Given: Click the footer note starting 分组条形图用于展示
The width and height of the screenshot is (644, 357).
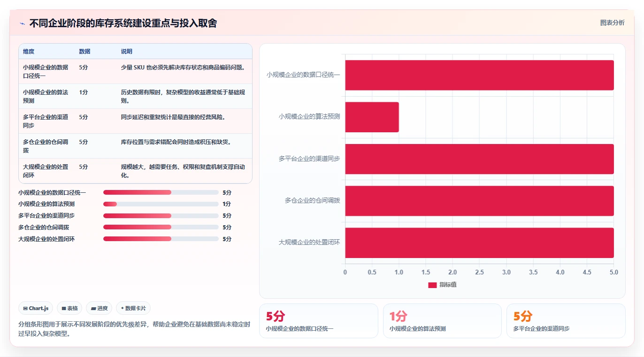Looking at the screenshot, I should click(x=134, y=329).
